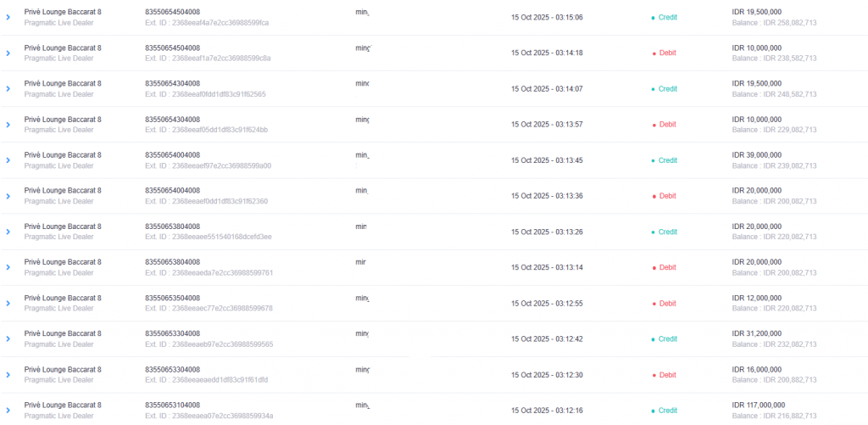Show details of the 03:13:26 credit
Image resolution: width=868 pixels, height=425 pixels.
[x=8, y=232]
